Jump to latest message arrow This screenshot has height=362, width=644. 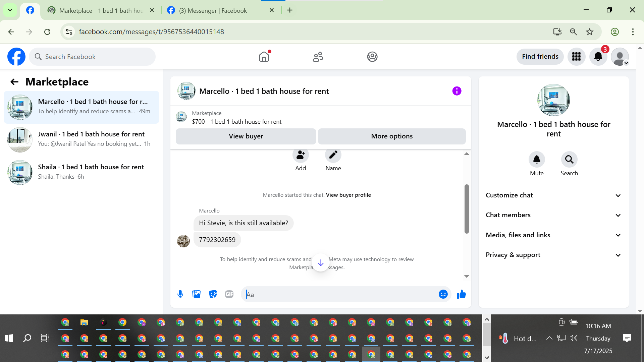[321, 262]
